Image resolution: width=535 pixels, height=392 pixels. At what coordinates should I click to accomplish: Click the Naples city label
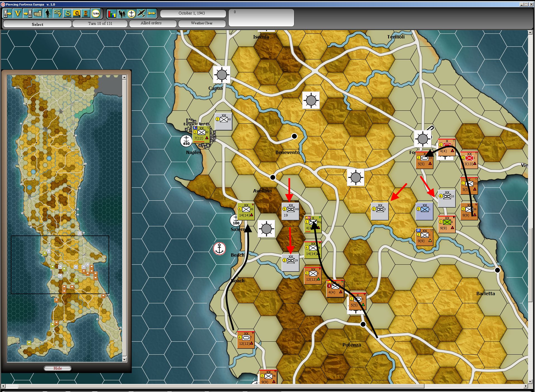pos(194,152)
